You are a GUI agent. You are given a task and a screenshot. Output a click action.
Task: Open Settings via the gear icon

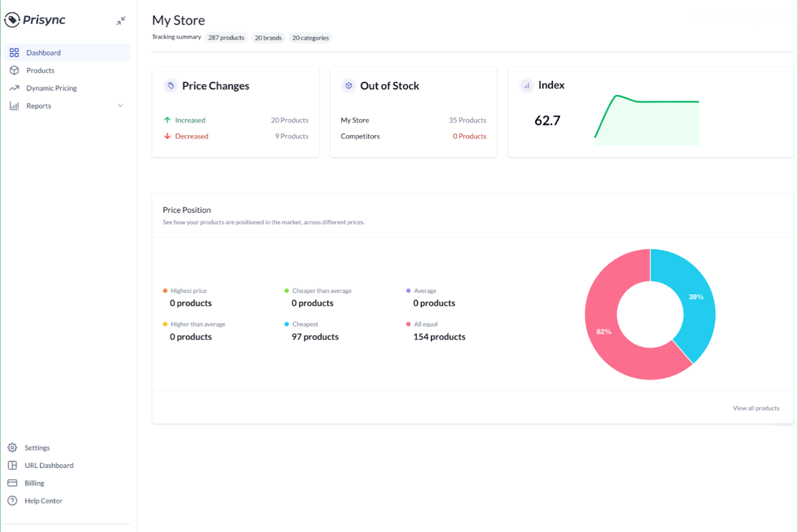tap(12, 447)
